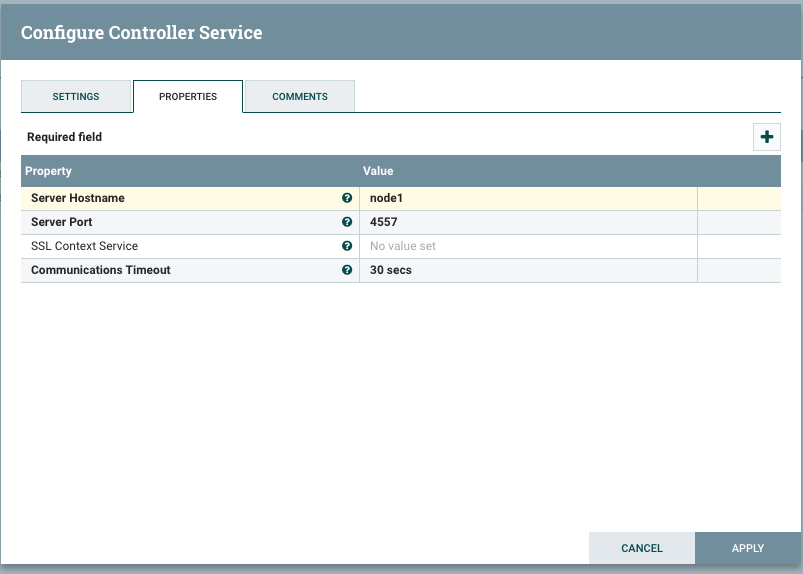Click SSL Context Service help icon
Screen dimensions: 803x574
click(x=347, y=246)
